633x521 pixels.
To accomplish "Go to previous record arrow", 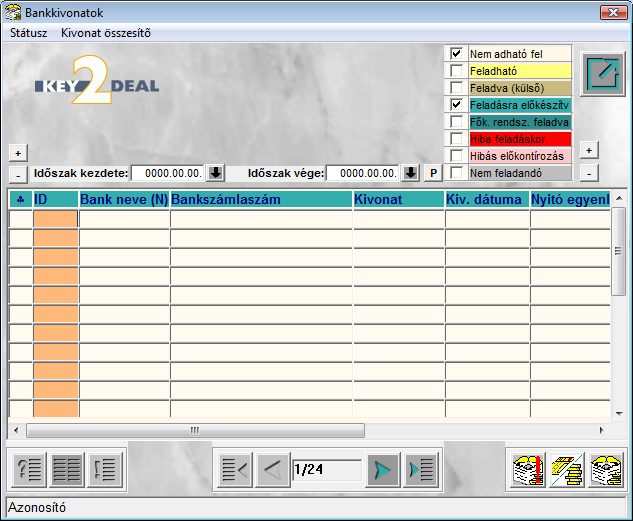I will pos(272,470).
